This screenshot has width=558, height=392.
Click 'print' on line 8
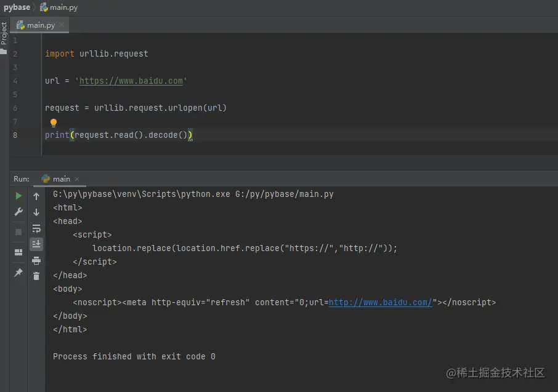57,135
